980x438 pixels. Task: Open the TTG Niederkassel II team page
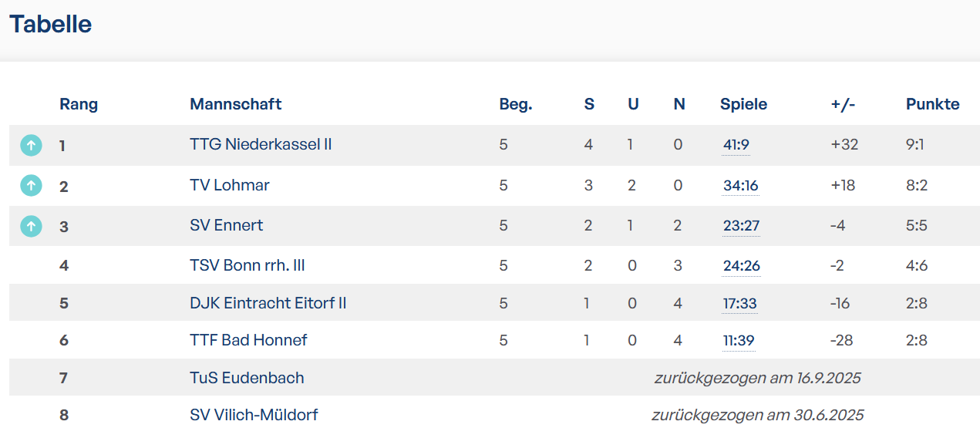tap(261, 144)
